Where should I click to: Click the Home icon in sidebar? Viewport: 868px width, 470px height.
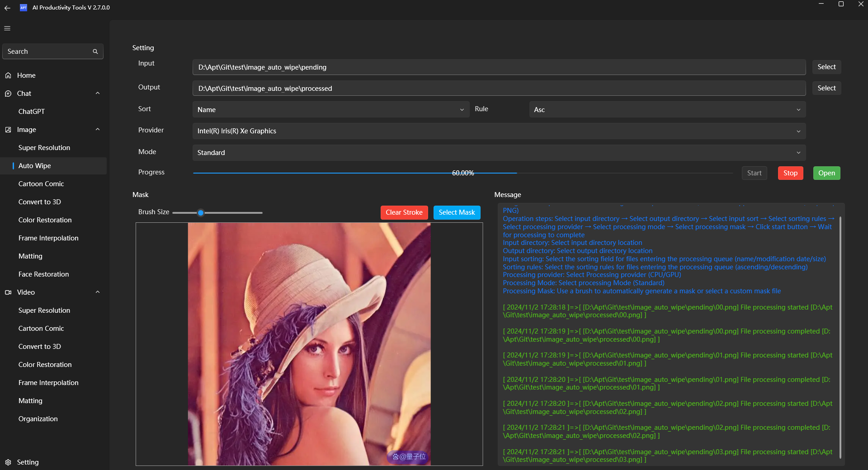point(8,75)
